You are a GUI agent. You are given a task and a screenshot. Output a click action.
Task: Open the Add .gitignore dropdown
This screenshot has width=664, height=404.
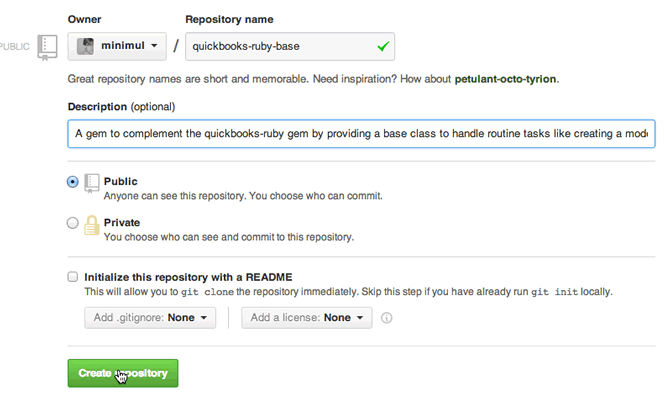coord(150,318)
